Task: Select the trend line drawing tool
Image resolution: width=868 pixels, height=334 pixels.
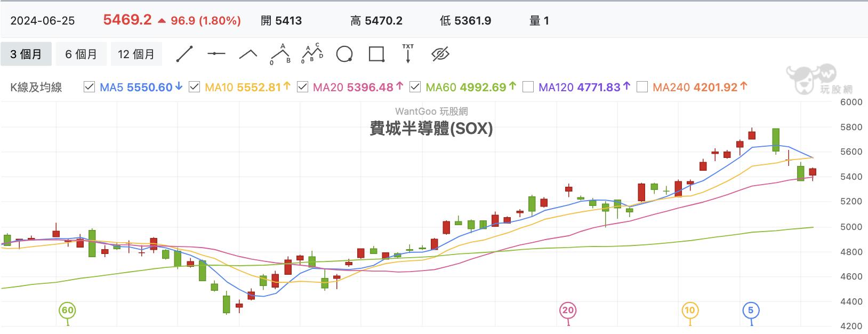Action: [x=184, y=54]
